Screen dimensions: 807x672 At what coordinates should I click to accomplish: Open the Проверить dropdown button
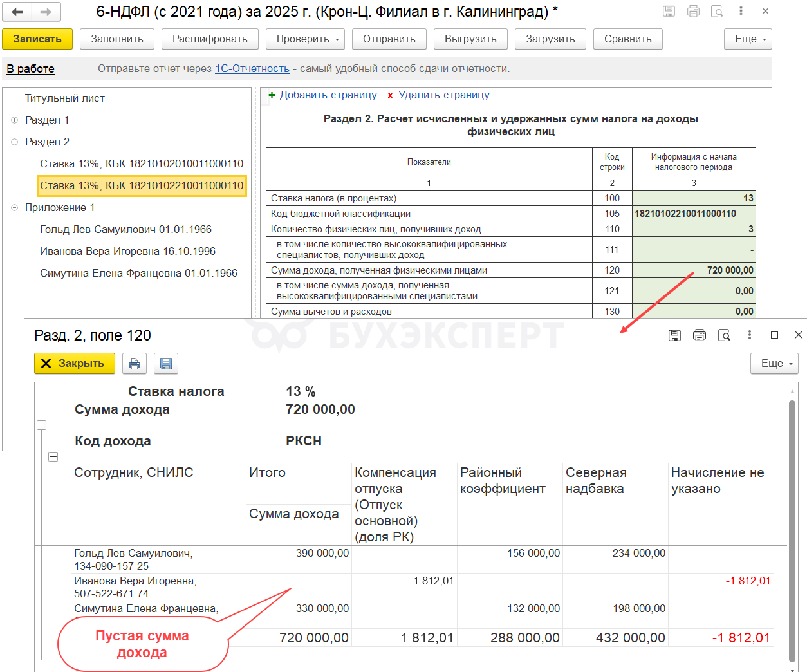305,39
